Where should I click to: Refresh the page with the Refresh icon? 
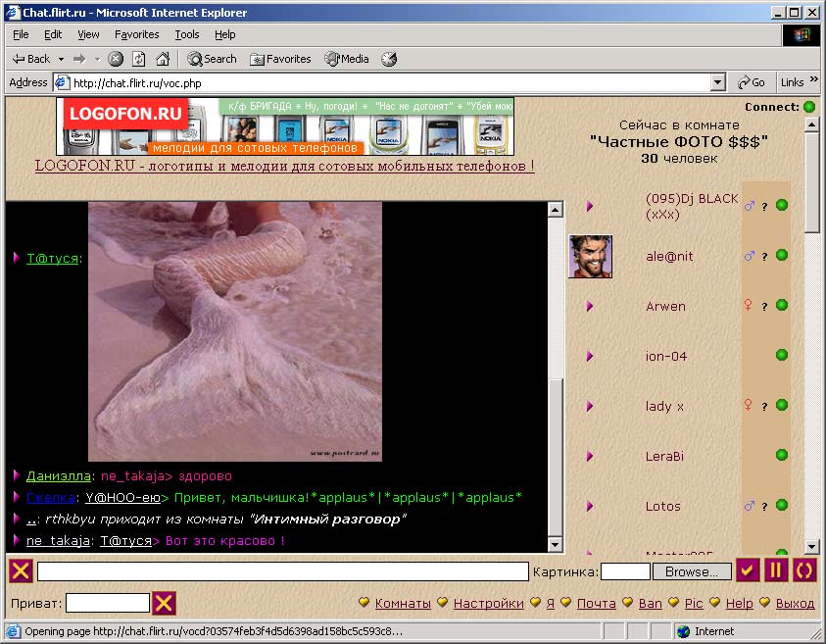tap(138, 59)
